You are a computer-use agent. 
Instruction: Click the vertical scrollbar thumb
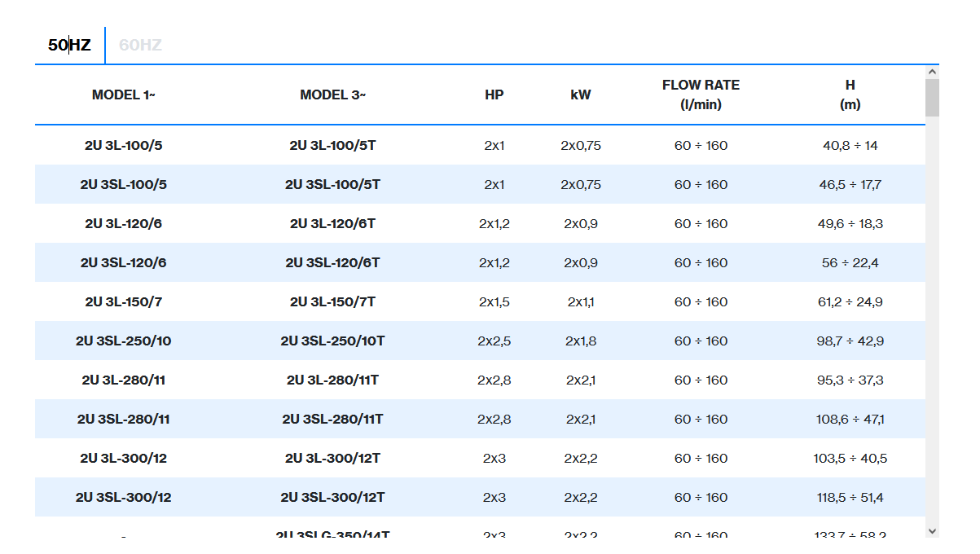coord(932,97)
